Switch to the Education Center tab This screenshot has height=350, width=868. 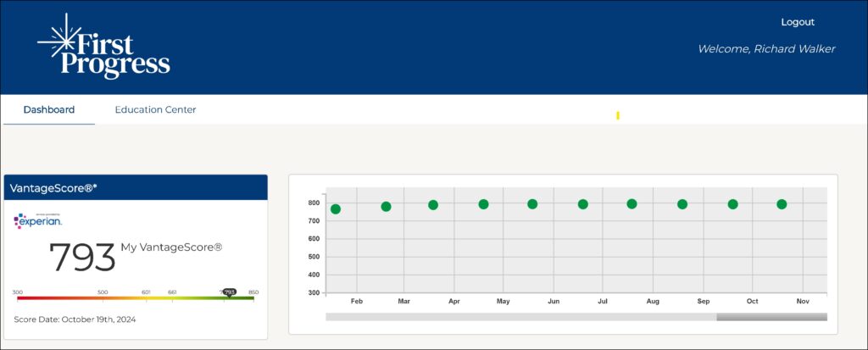[155, 109]
